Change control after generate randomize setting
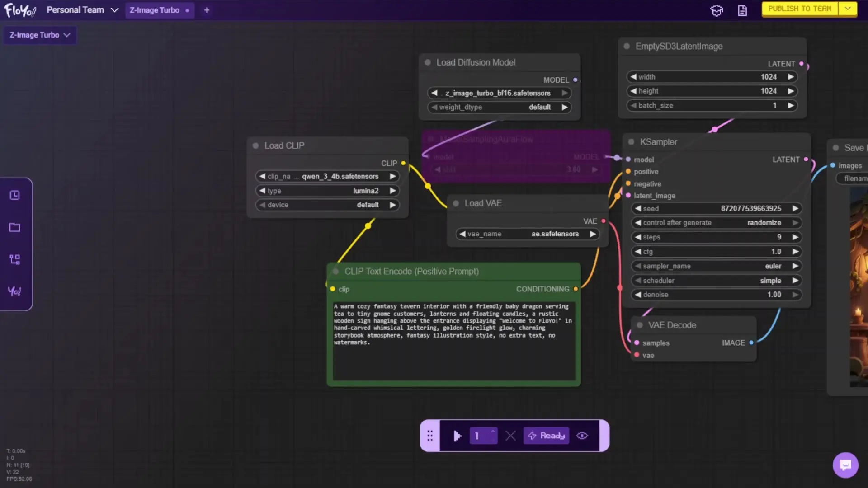 coord(716,223)
